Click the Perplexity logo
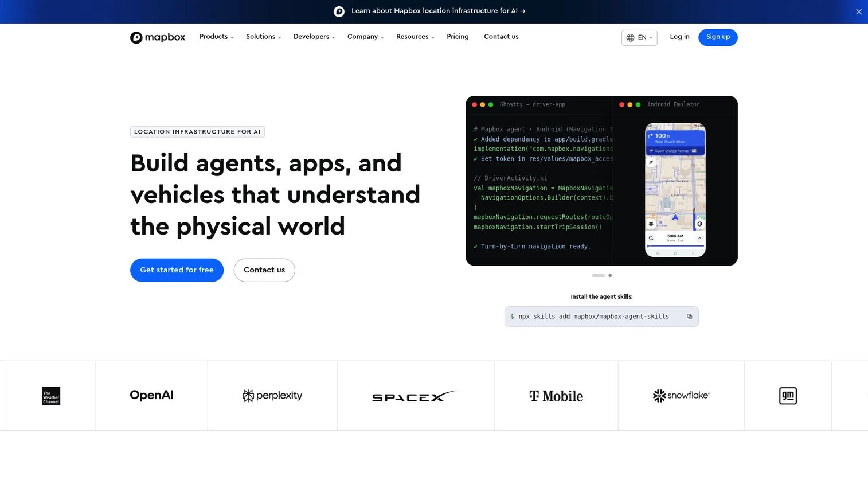 (x=272, y=396)
